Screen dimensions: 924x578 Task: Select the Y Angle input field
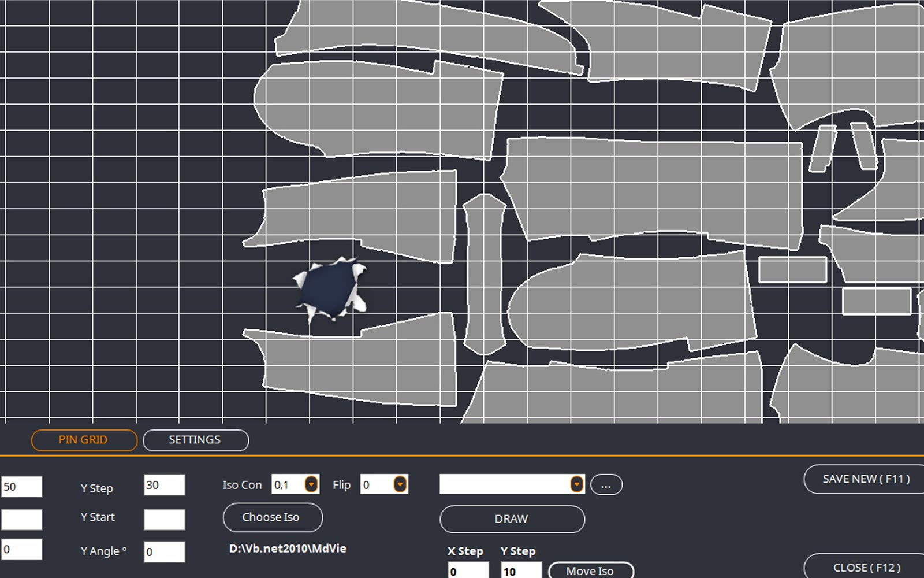164,551
